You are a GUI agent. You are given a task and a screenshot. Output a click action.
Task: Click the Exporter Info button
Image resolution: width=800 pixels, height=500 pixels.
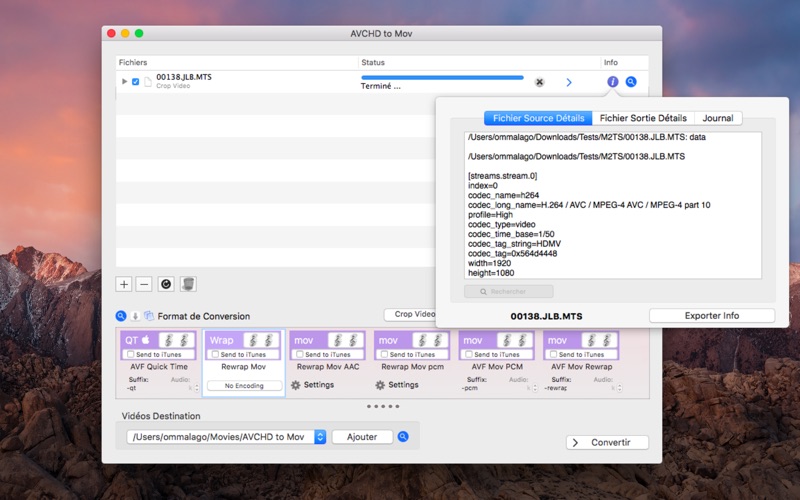tap(712, 315)
